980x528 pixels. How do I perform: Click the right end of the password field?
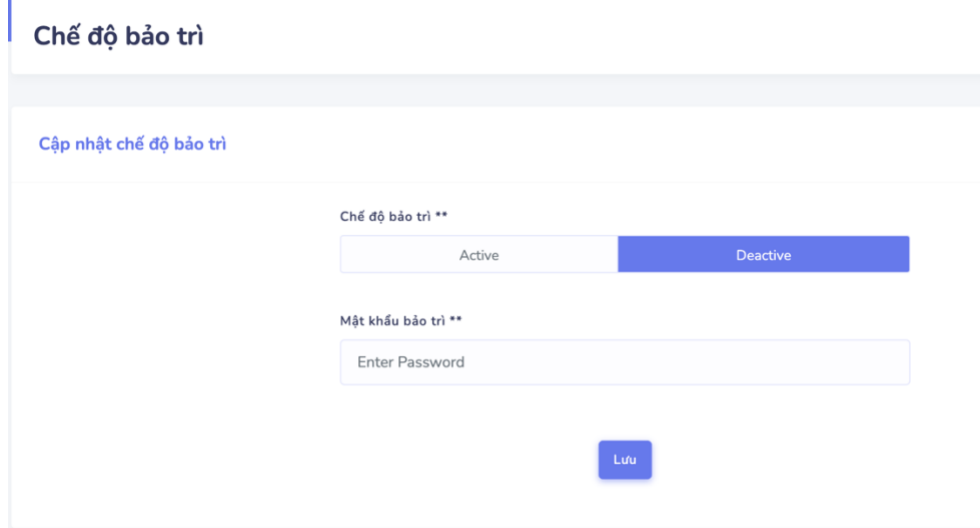(895, 362)
